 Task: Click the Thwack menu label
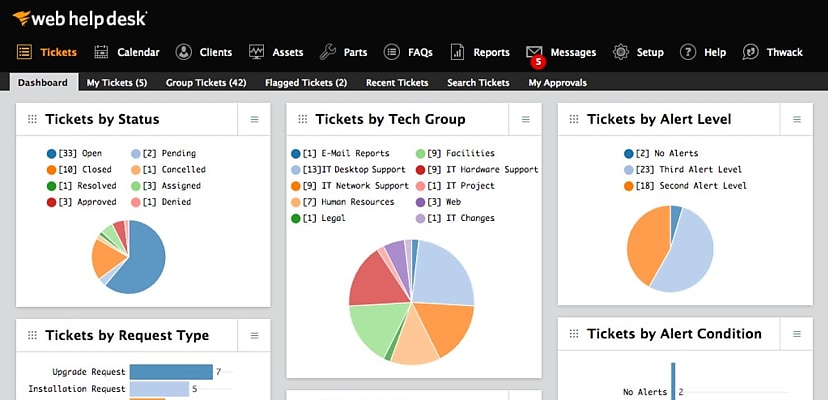[x=785, y=52]
